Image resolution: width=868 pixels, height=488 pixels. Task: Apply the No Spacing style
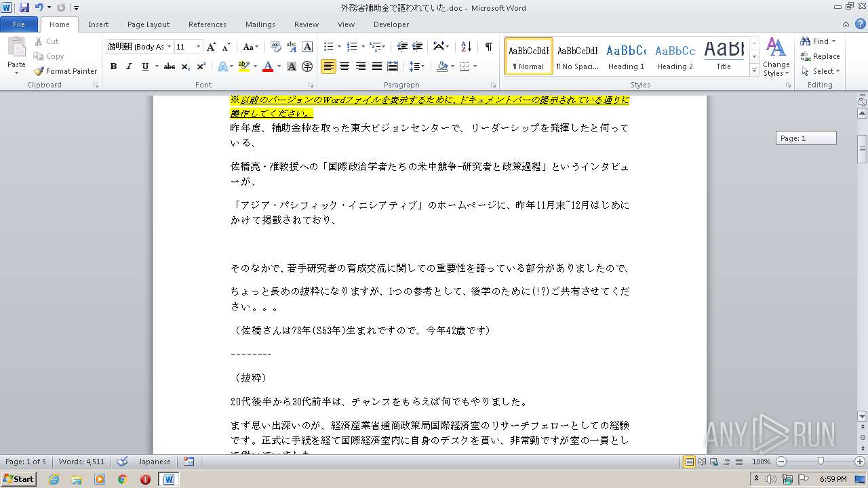point(577,56)
